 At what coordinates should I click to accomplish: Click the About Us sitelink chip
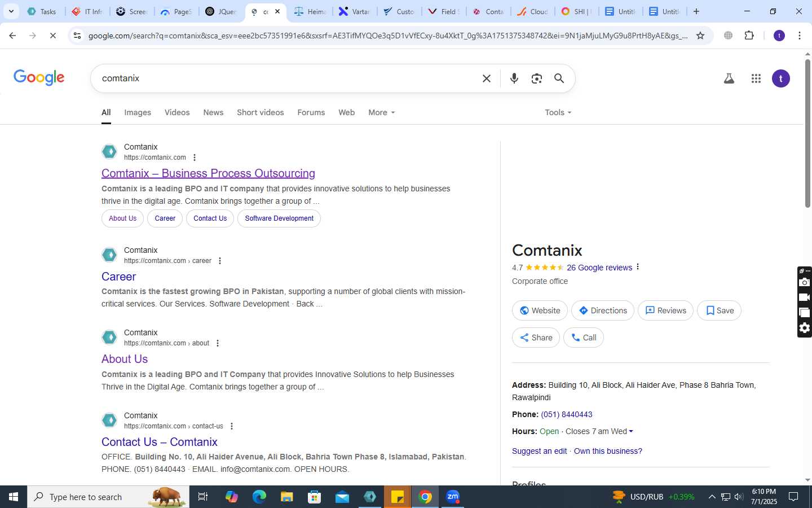point(122,218)
